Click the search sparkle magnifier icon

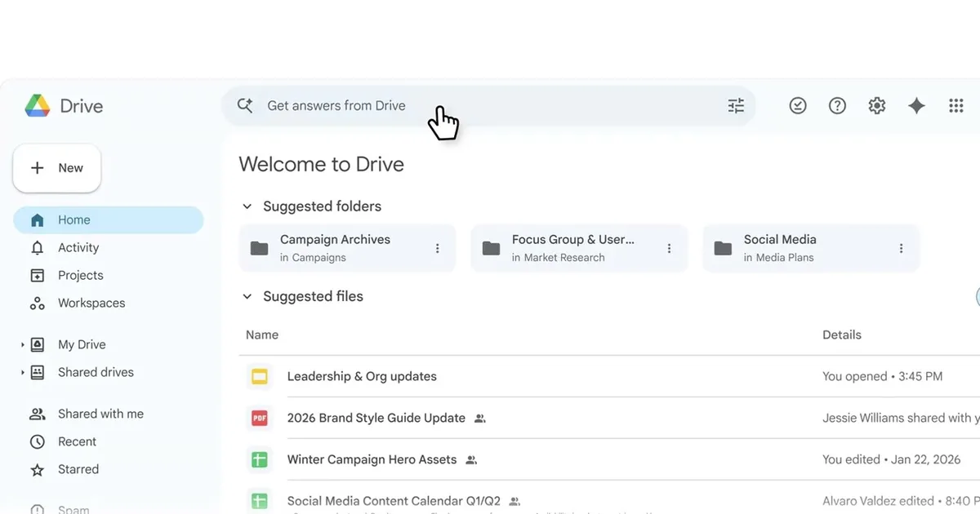(x=245, y=105)
